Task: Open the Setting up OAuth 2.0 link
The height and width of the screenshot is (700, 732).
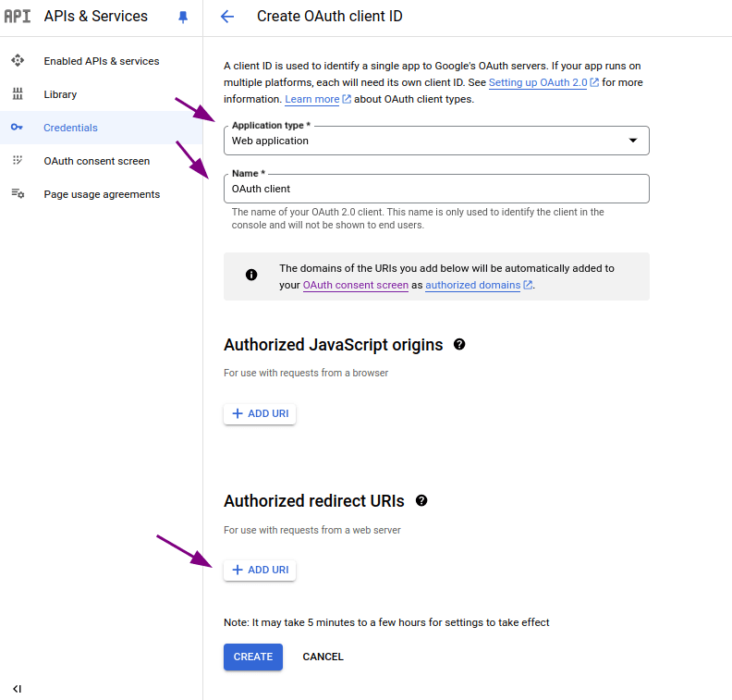Action: (x=537, y=83)
